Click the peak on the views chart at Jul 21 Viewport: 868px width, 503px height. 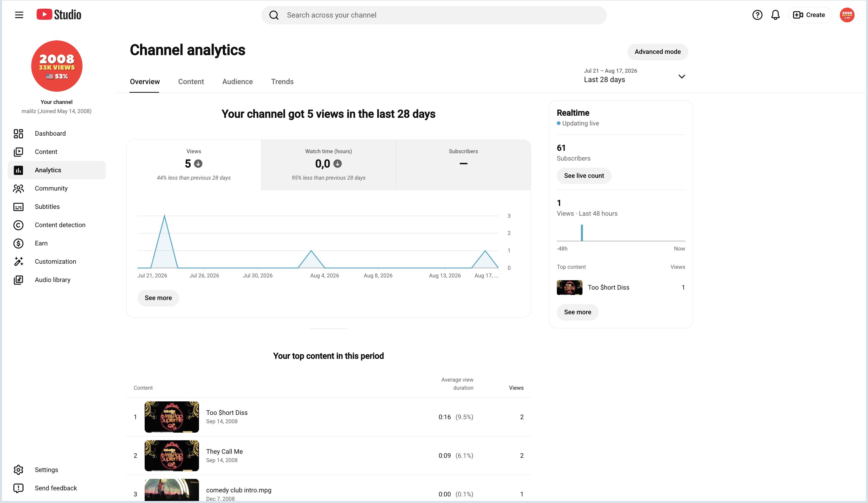coord(165,216)
